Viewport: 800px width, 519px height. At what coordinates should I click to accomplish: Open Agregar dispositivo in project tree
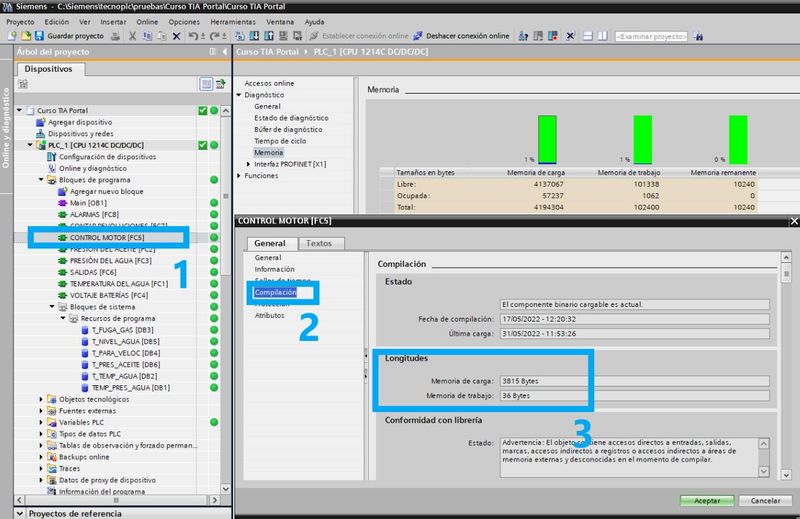(x=80, y=121)
